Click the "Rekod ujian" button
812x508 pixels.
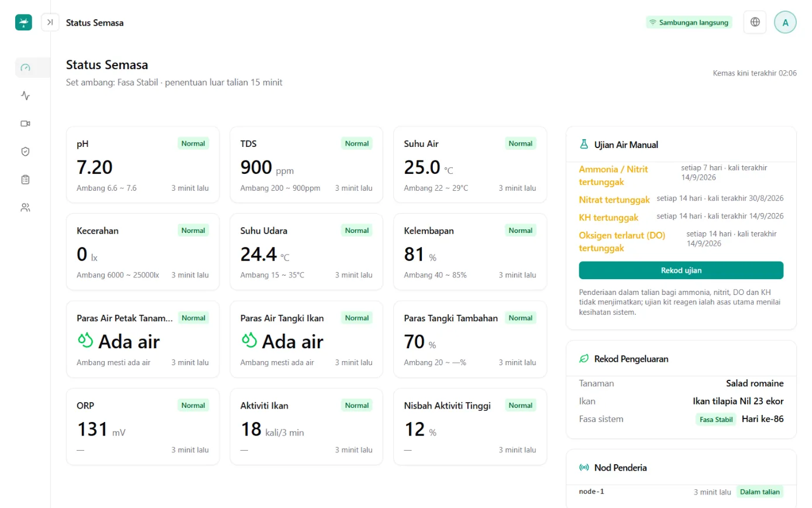click(681, 270)
